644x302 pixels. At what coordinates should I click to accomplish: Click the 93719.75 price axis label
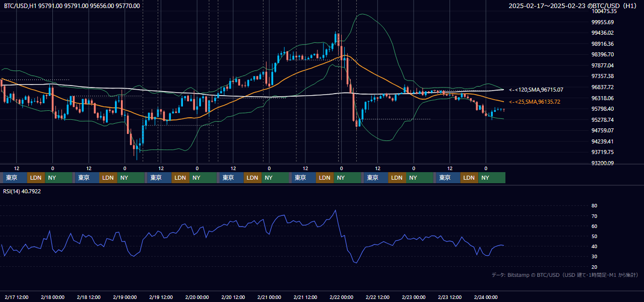603,152
